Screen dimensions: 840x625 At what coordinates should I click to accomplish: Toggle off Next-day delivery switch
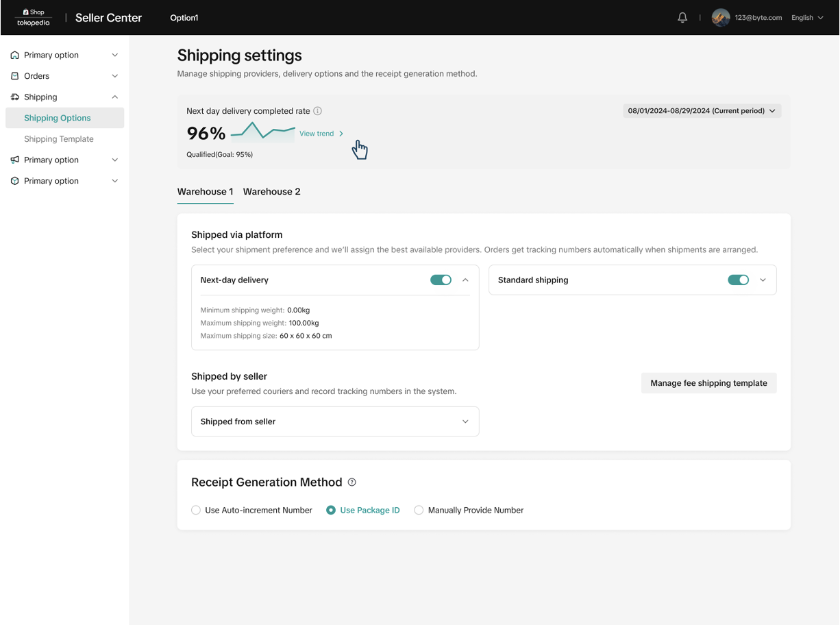[x=441, y=280]
